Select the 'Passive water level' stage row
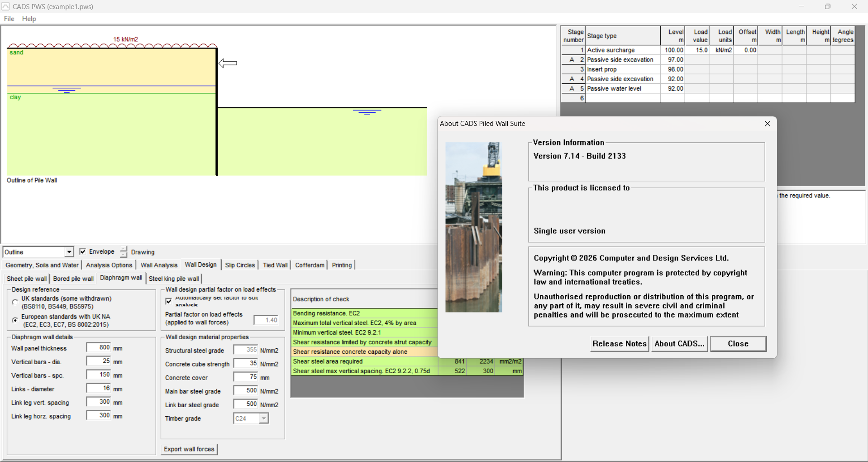The height and width of the screenshot is (462, 868). 708,89
